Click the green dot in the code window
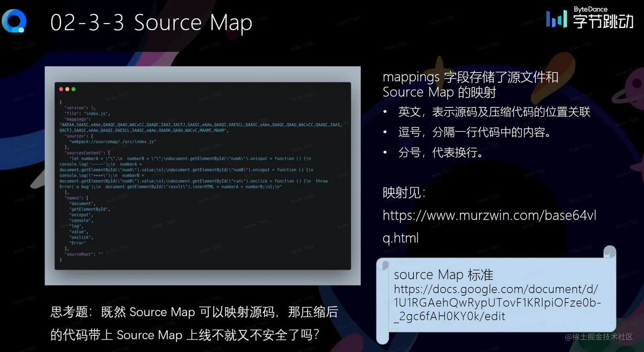Viewport: 644px width, 352px height. (x=73, y=89)
